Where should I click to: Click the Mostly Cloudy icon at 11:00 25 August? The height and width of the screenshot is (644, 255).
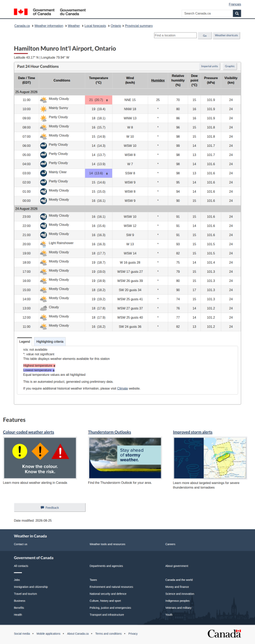[43, 99]
